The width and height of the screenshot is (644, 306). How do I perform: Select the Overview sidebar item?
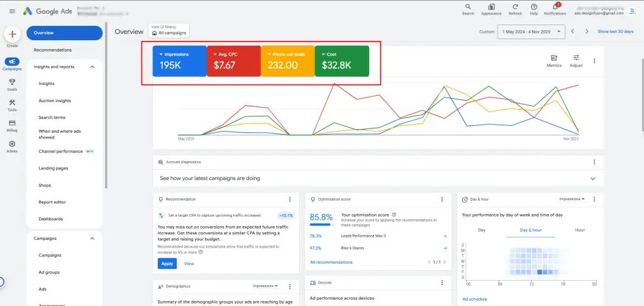(x=65, y=33)
